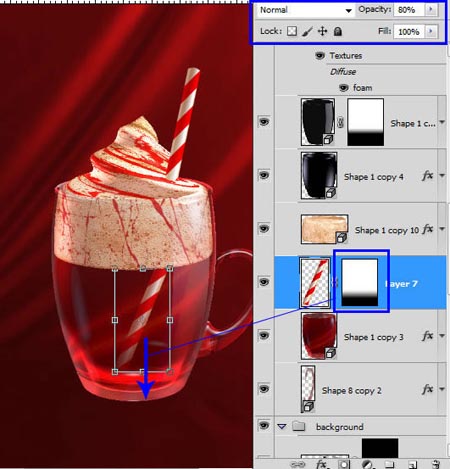Toggle the Textures eye icon
This screenshot has height=469, width=450.
[x=320, y=55]
